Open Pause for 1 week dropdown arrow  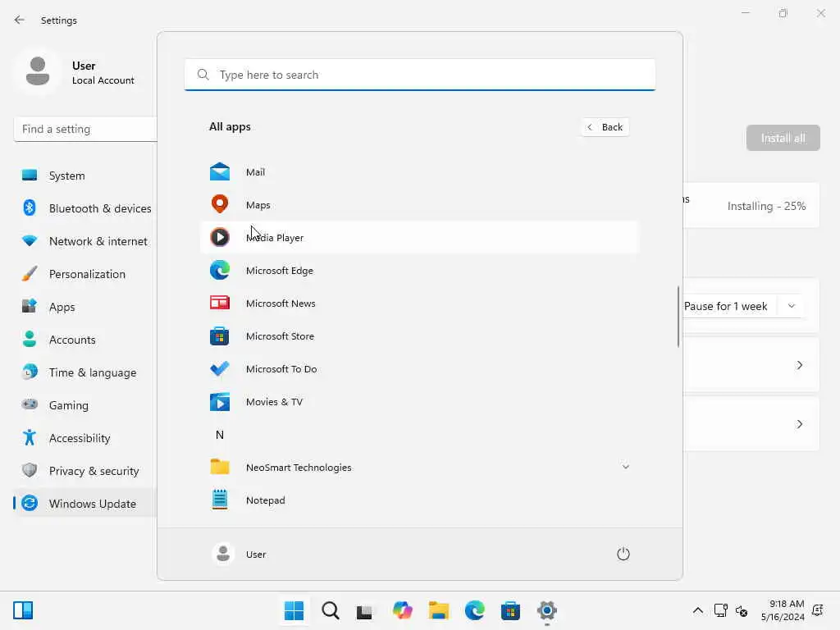click(792, 306)
